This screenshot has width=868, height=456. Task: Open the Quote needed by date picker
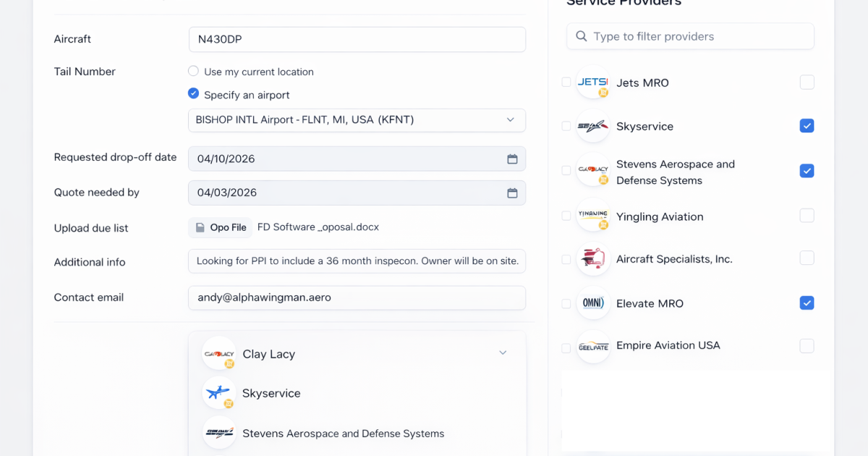pos(513,193)
